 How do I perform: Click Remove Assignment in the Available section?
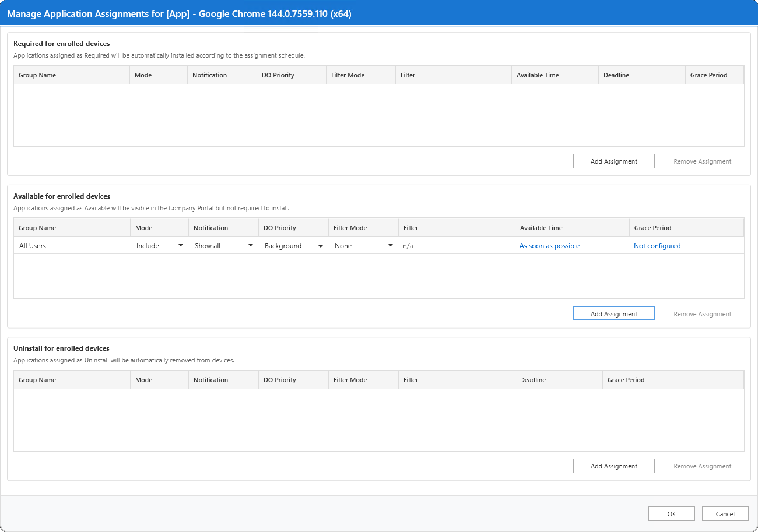tap(702, 313)
